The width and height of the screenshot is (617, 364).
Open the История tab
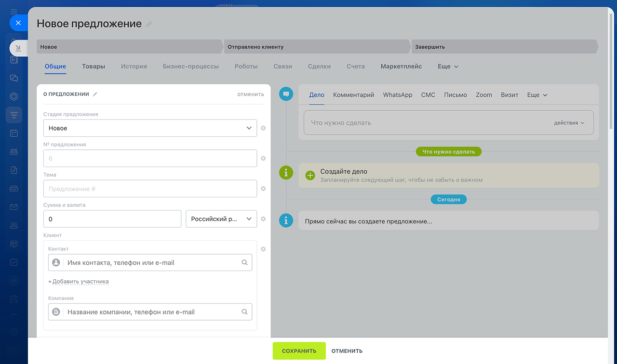(134, 66)
